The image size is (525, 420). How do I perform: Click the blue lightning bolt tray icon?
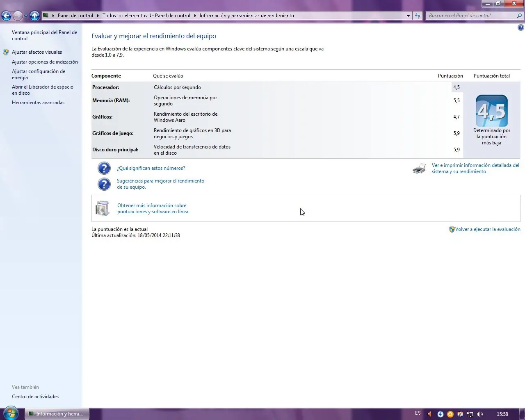point(440,414)
